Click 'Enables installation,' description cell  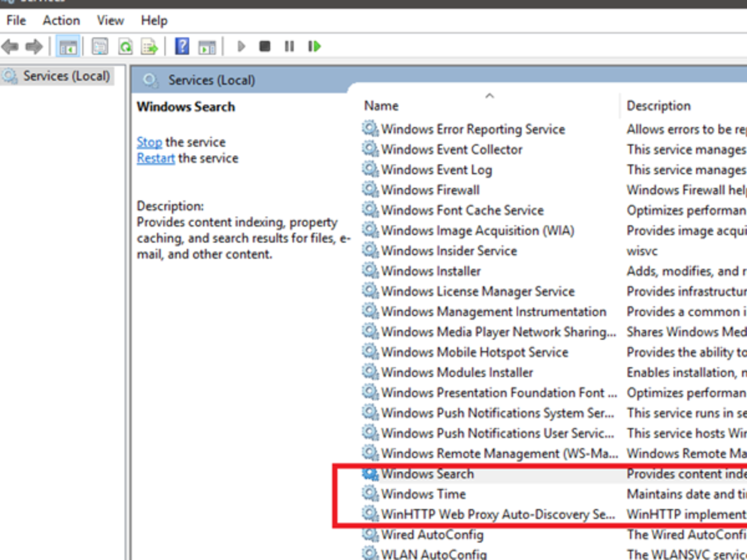tap(687, 372)
